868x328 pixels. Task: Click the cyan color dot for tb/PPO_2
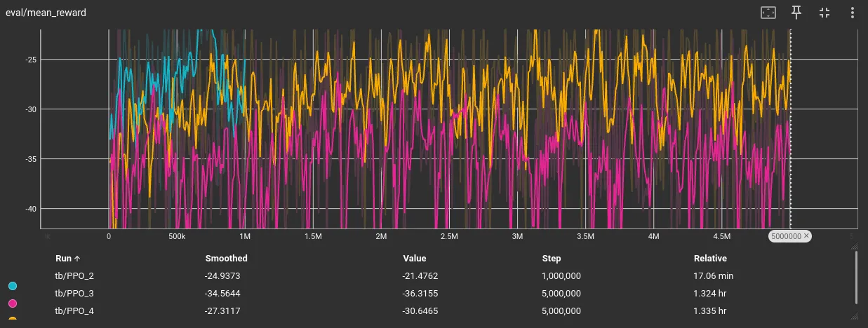[12, 286]
